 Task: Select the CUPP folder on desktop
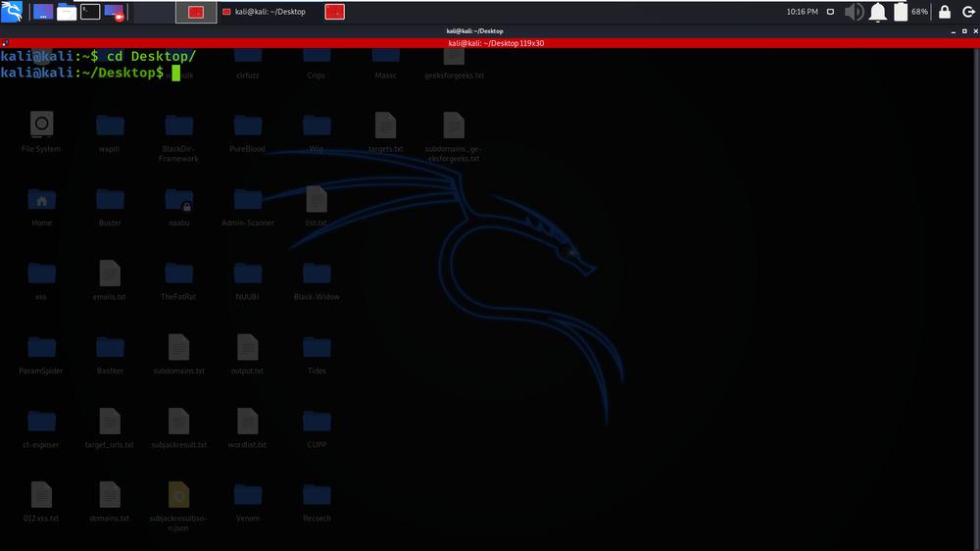coord(317,428)
